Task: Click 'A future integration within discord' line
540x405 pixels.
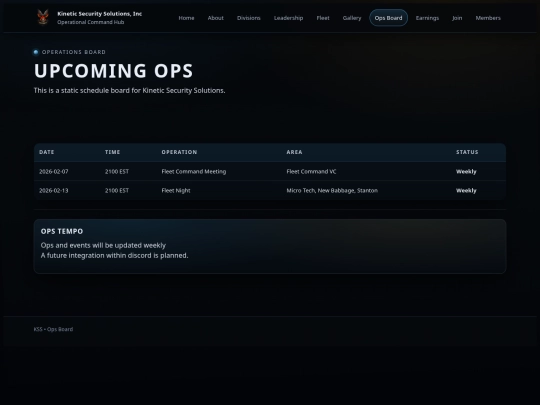Action: (114, 256)
